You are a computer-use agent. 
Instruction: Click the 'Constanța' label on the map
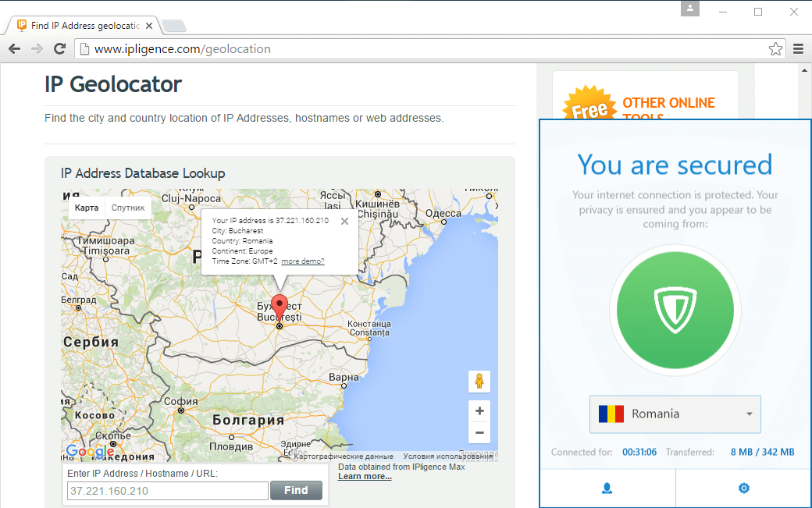(x=370, y=332)
